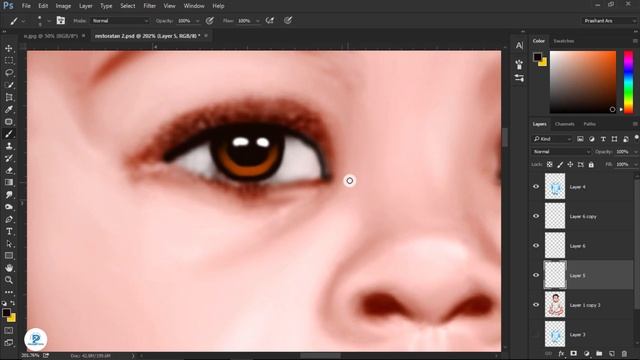Open the File menu
640x360 pixels.
click(x=26, y=6)
